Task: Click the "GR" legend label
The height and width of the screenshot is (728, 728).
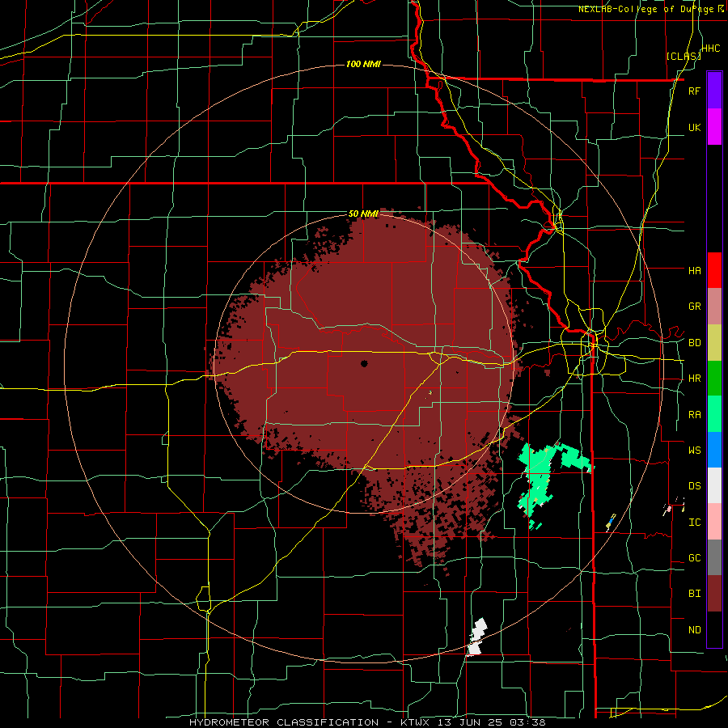Action: [x=694, y=307]
